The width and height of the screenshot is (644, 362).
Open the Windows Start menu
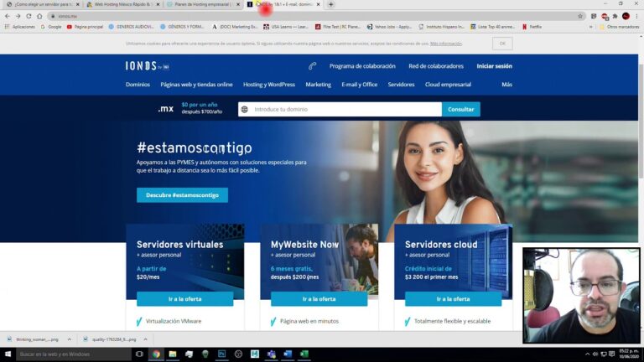click(x=8, y=354)
